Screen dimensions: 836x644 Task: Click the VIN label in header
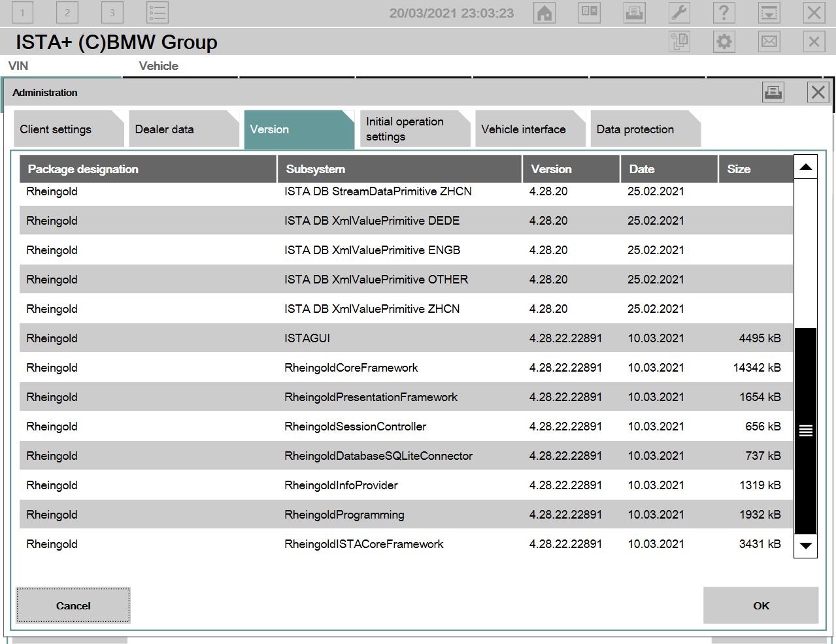(x=18, y=66)
